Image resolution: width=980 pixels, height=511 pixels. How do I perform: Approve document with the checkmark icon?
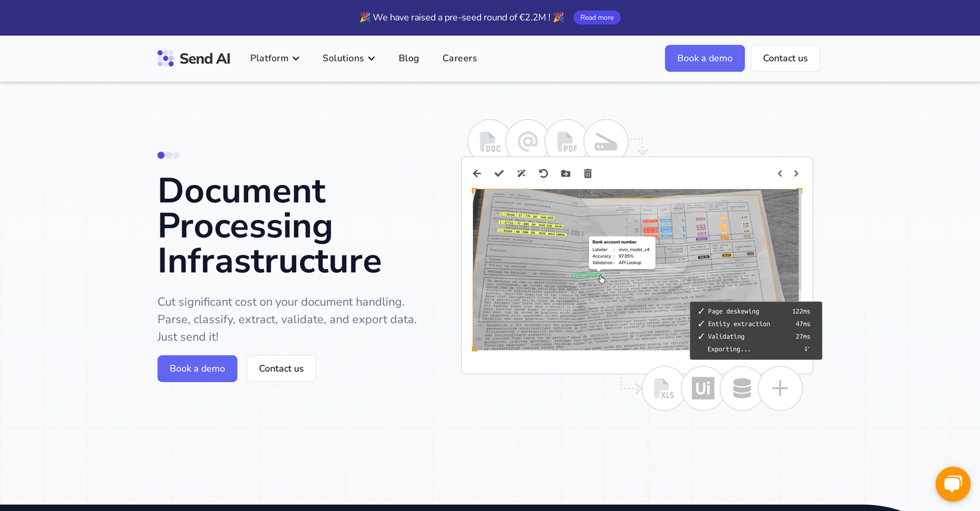pyautogui.click(x=499, y=174)
